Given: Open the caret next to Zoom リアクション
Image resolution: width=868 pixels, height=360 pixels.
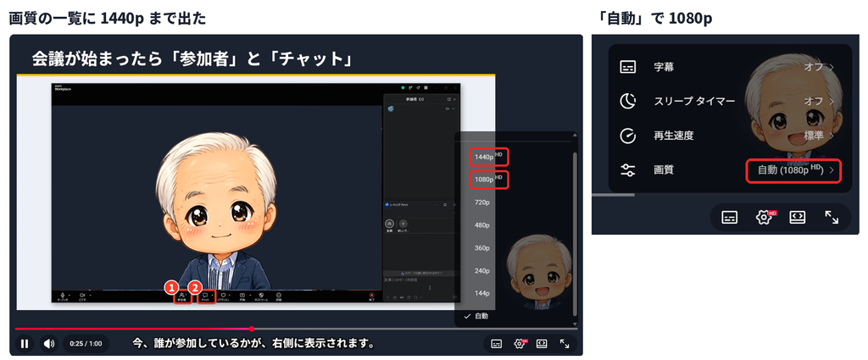Looking at the screenshot, I should click(x=229, y=295).
